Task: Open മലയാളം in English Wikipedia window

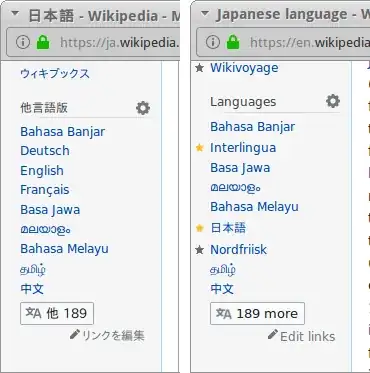Action: pyautogui.click(x=235, y=188)
